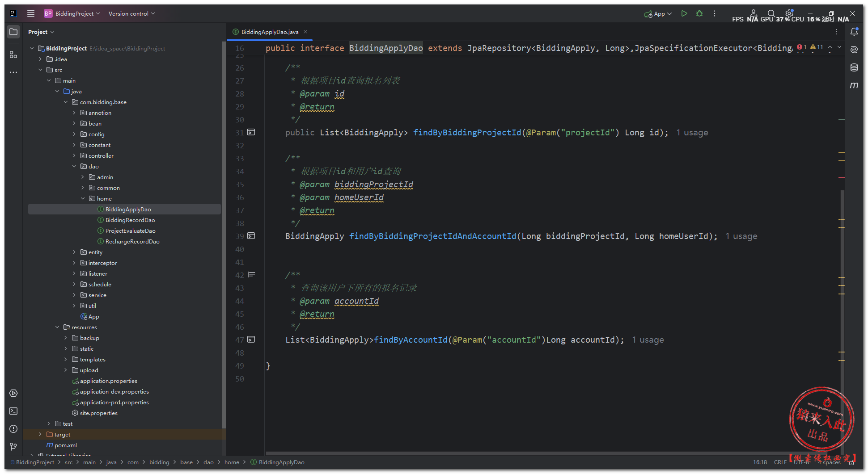This screenshot has width=868, height=474.
Task: Open the Git version control tool window
Action: pos(13,446)
